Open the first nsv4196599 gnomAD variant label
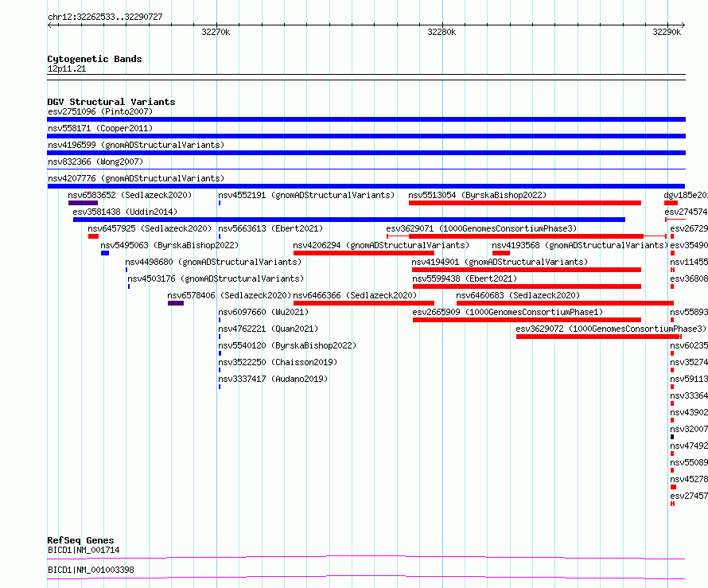 (136, 145)
